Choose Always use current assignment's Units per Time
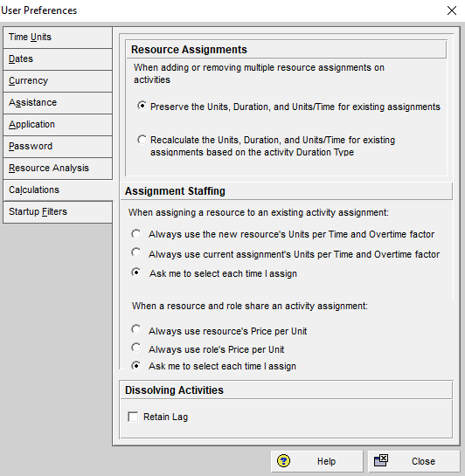This screenshot has height=476, width=465. (136, 252)
